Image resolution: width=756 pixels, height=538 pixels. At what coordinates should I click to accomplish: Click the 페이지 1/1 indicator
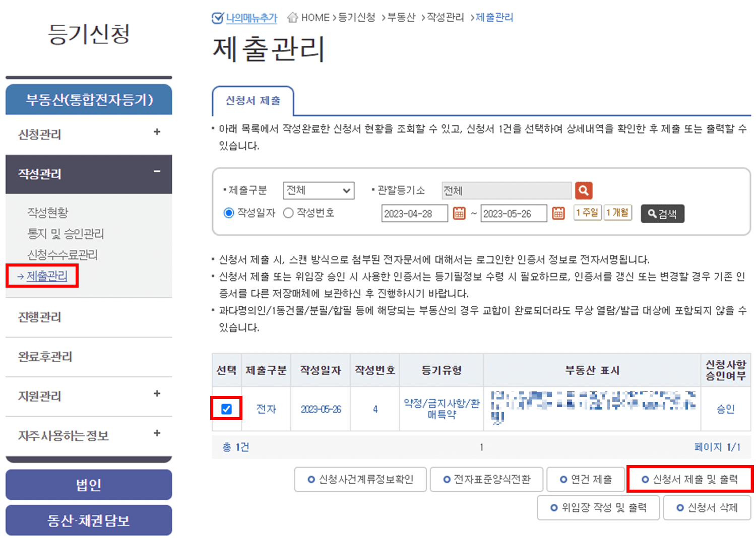click(x=717, y=447)
